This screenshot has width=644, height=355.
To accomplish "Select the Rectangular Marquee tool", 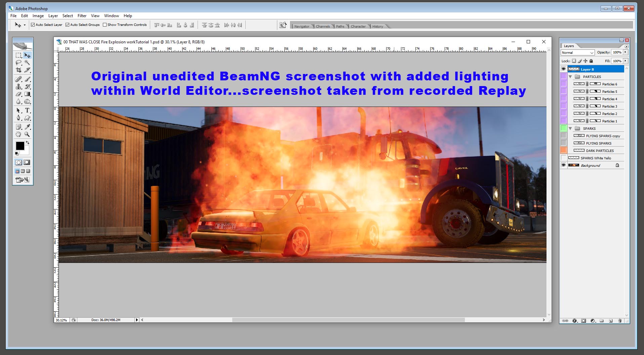I will (x=18, y=55).
